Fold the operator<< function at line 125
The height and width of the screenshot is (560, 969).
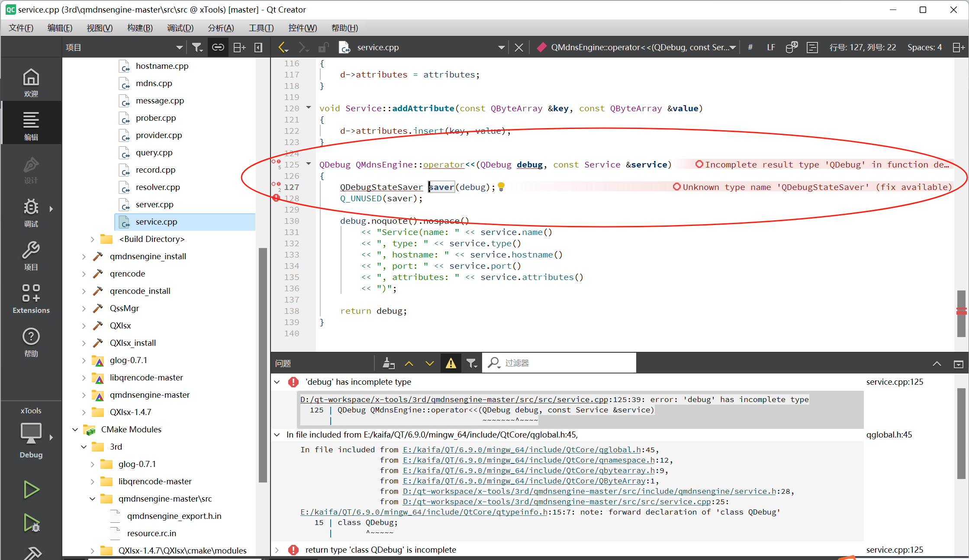pos(309,164)
